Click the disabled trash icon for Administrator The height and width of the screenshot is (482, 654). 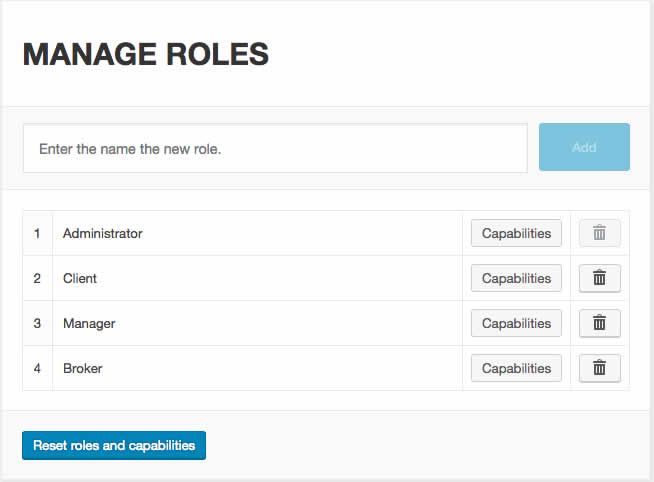pyautogui.click(x=599, y=233)
